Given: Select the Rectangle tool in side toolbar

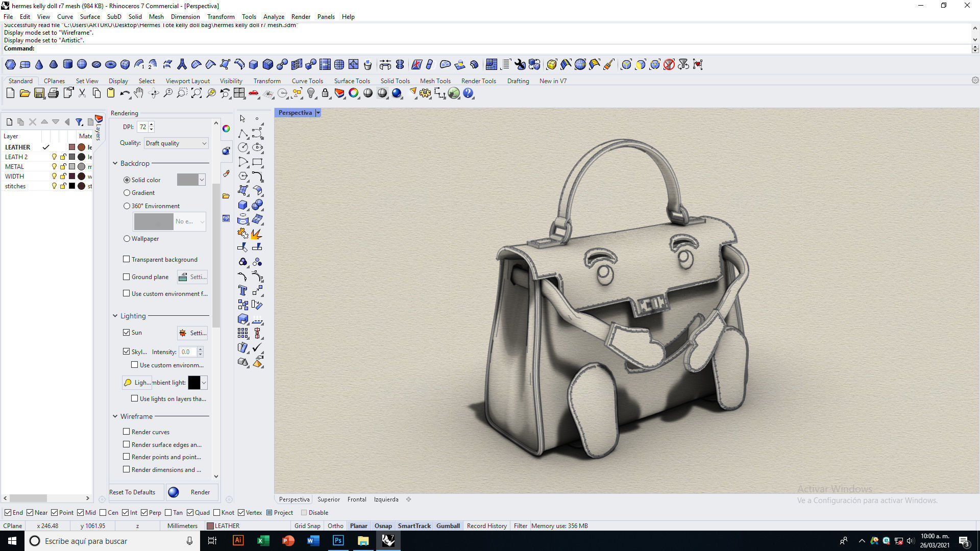Looking at the screenshot, I should [257, 162].
